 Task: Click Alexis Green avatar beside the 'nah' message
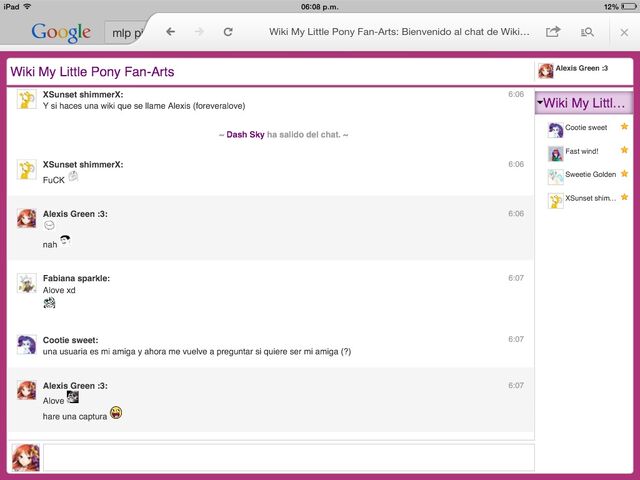click(x=27, y=218)
